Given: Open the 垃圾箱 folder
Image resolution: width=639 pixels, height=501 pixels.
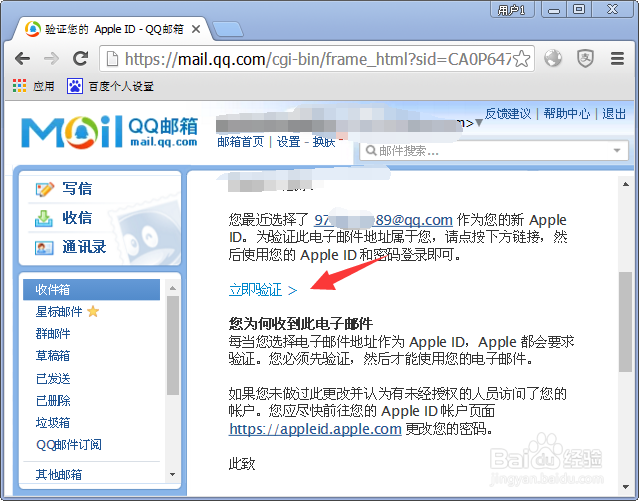Looking at the screenshot, I should pyautogui.click(x=53, y=423).
